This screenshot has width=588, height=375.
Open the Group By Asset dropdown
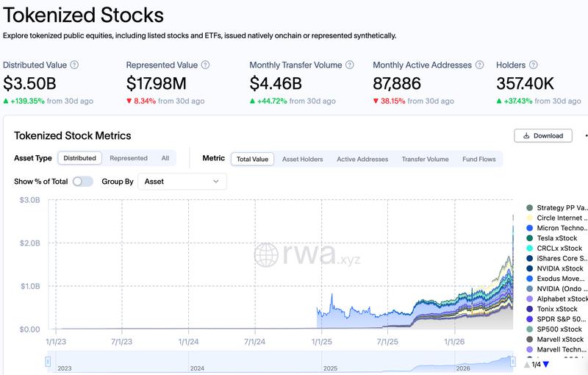pyautogui.click(x=182, y=182)
